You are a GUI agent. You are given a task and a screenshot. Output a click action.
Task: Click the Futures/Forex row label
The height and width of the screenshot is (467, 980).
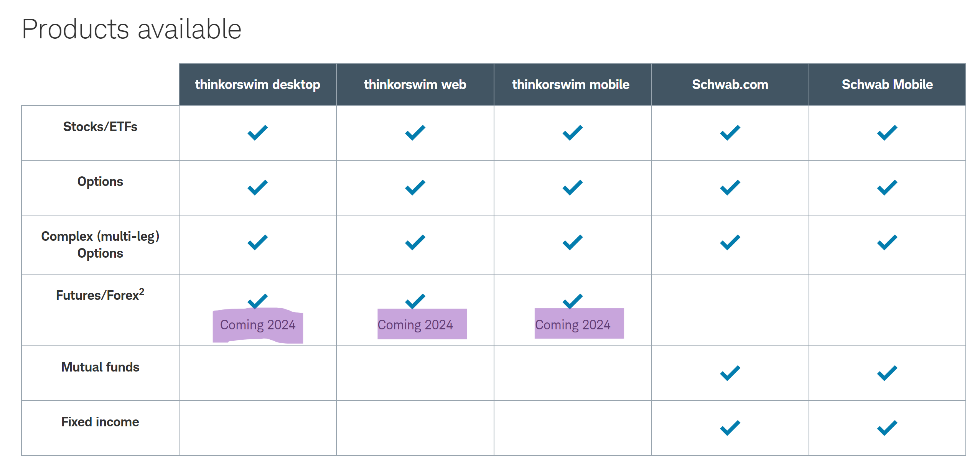click(100, 294)
